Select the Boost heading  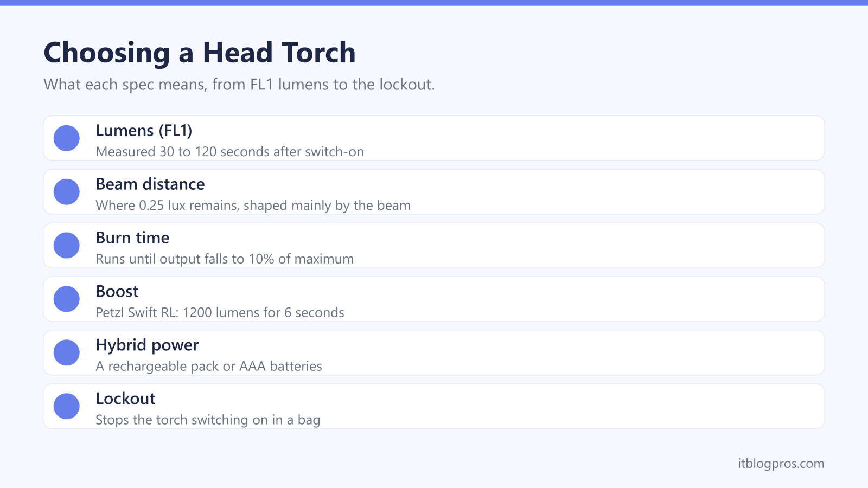pyautogui.click(x=117, y=292)
